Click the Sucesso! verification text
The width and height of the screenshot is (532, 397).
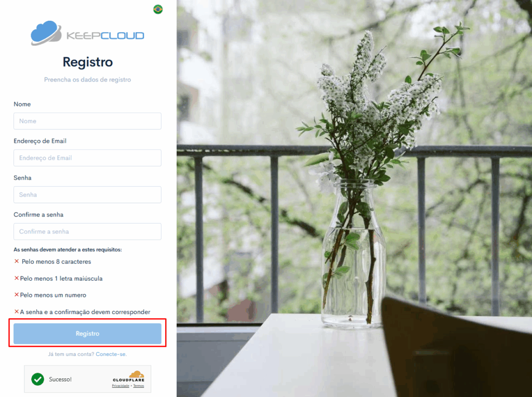coord(60,379)
